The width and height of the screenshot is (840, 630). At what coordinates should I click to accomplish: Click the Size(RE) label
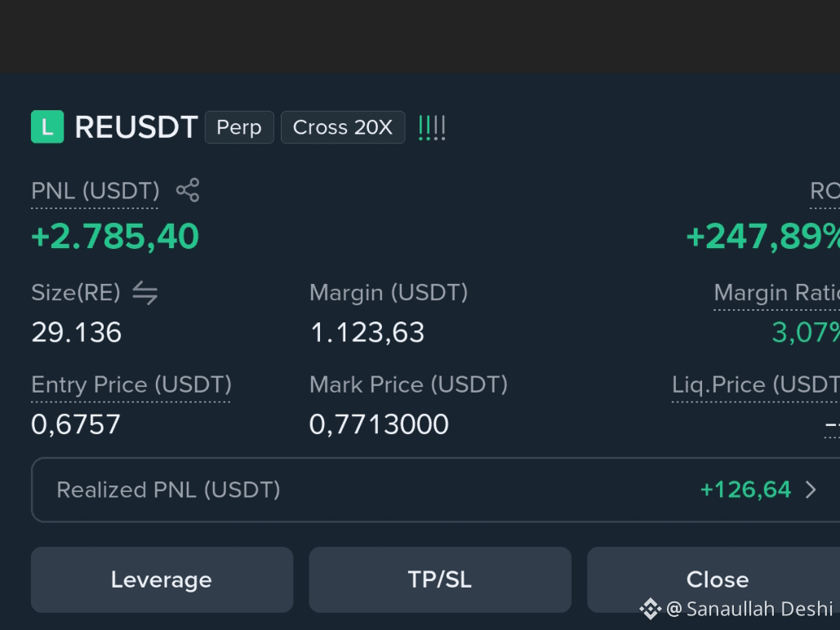tap(76, 293)
